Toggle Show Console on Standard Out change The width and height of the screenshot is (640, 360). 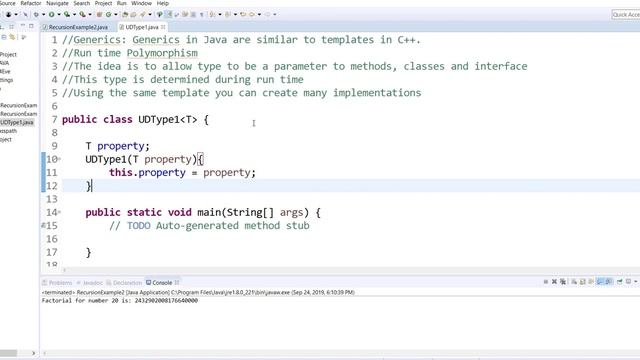[599, 282]
